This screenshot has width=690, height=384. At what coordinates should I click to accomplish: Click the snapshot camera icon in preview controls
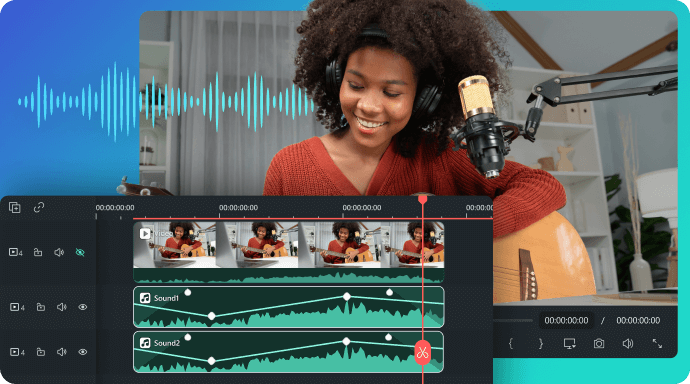tap(598, 344)
